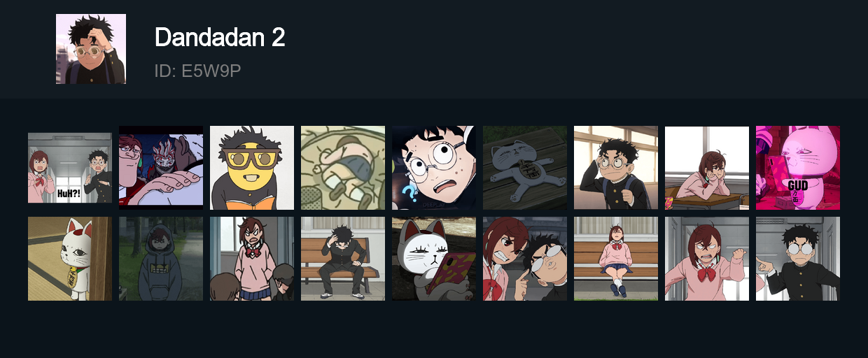Select the boy in black sitting on bench sticker
The width and height of the screenshot is (868, 358).
(343, 259)
